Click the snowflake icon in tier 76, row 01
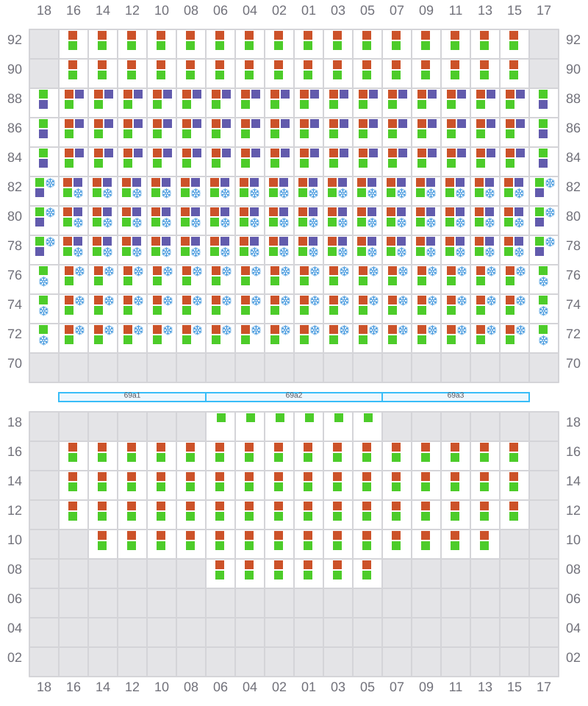Image resolution: width=588 pixels, height=706 pixels. (x=315, y=271)
